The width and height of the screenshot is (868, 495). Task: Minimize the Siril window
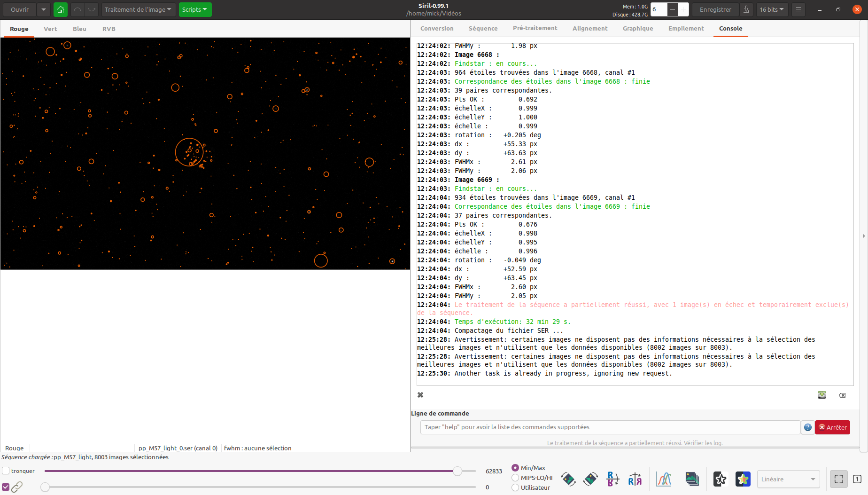click(820, 9)
